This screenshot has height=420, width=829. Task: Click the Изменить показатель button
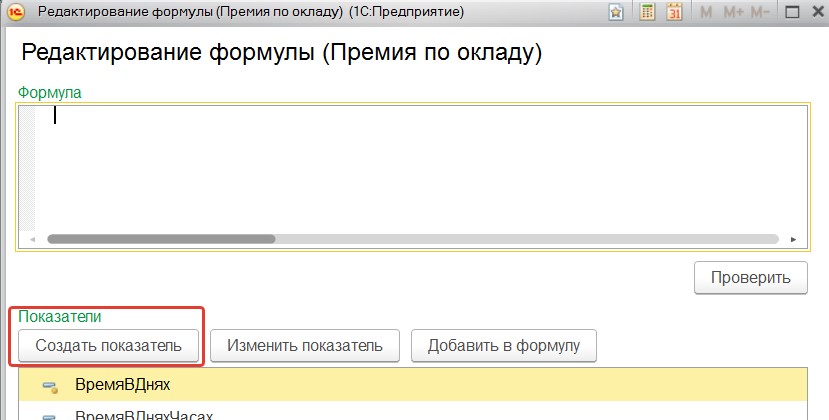pyautogui.click(x=305, y=346)
